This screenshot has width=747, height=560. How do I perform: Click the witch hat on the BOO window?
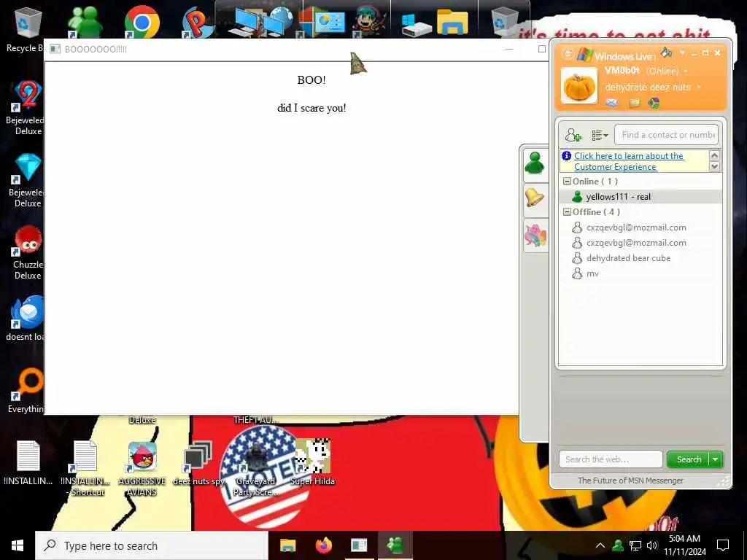(x=357, y=63)
